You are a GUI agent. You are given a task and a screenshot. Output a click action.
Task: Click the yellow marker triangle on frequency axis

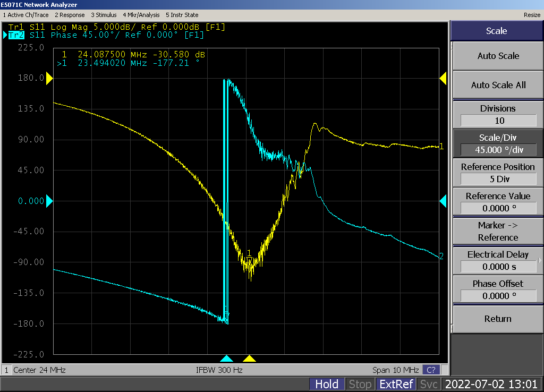pyautogui.click(x=249, y=359)
